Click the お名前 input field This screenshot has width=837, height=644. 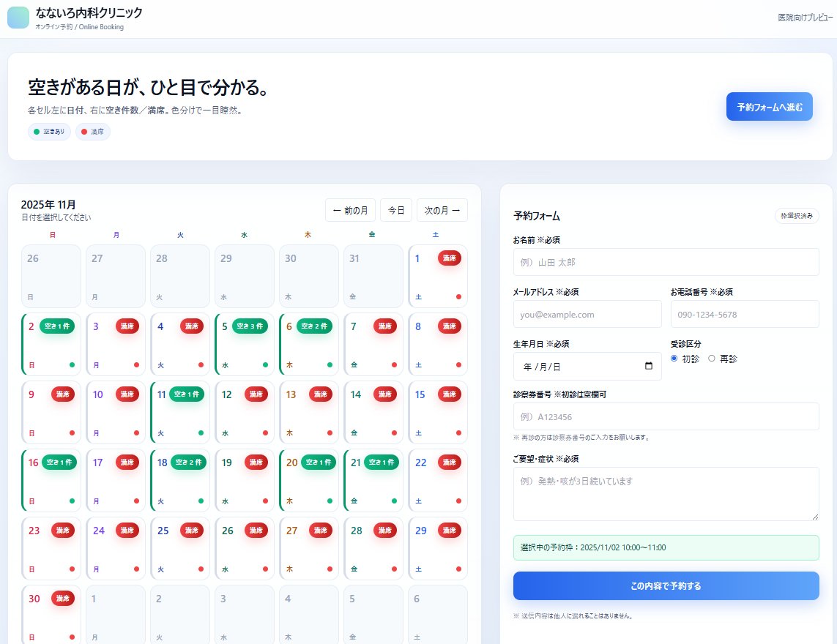click(666, 262)
